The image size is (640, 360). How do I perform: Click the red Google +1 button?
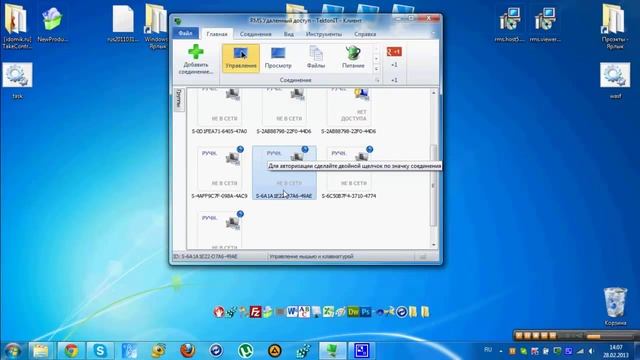[394, 51]
